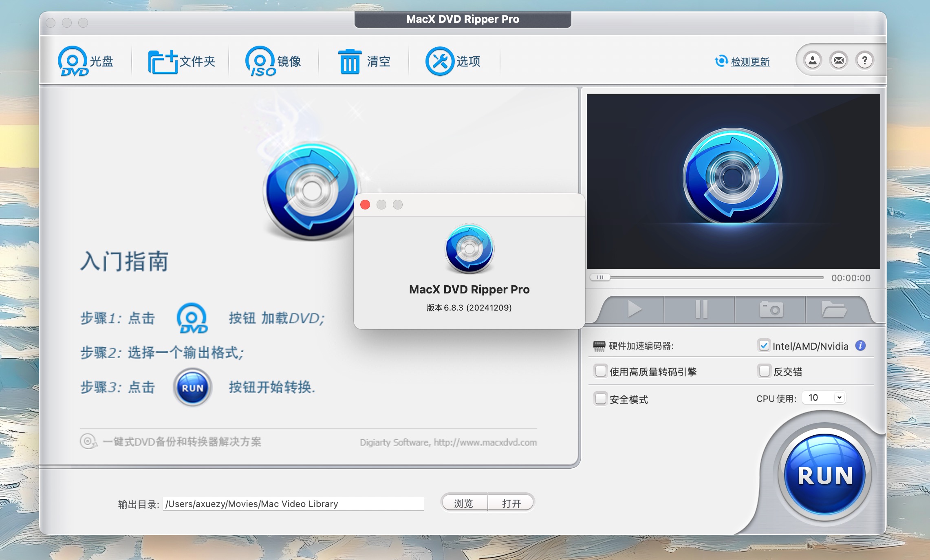Toggle the Intel/AMD/Nvidia hardware checkbox
This screenshot has height=560, width=930.
click(764, 346)
